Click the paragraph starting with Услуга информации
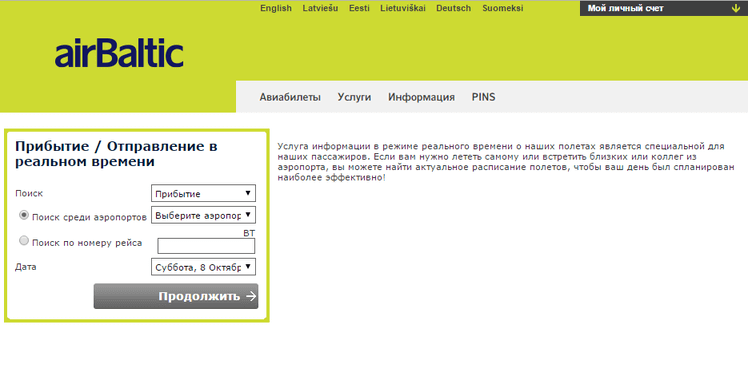Image resolution: width=748 pixels, height=380 pixels. [506, 162]
